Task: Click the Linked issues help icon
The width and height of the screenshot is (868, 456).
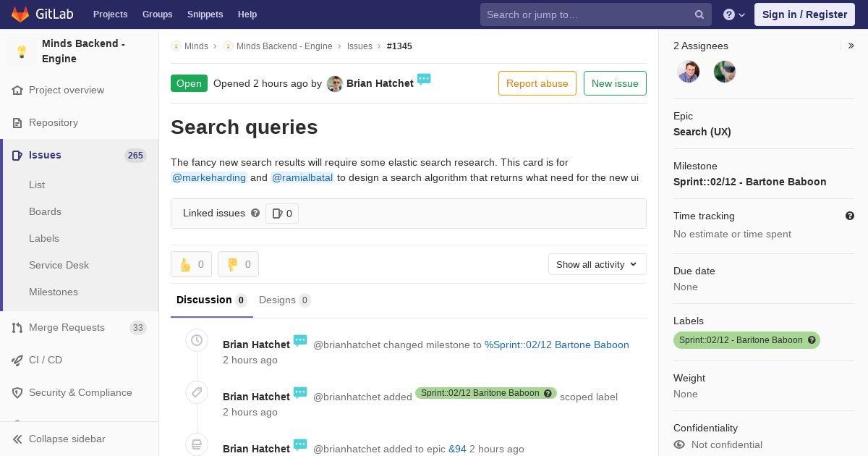Action: pos(255,213)
